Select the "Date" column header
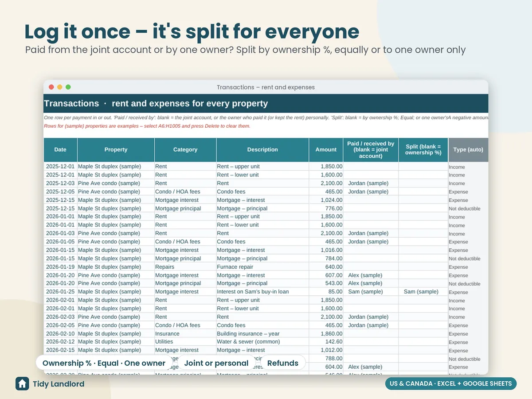This screenshot has width=532, height=399. [60, 150]
